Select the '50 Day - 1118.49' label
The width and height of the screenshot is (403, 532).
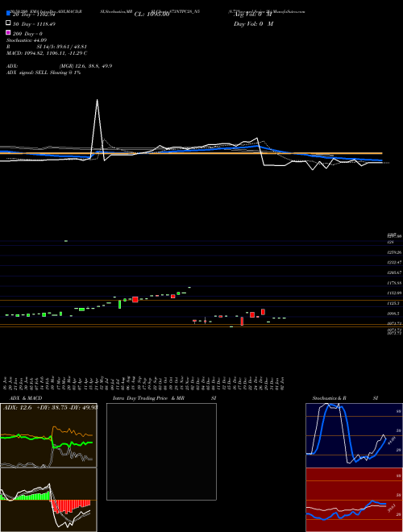[x=34, y=24]
